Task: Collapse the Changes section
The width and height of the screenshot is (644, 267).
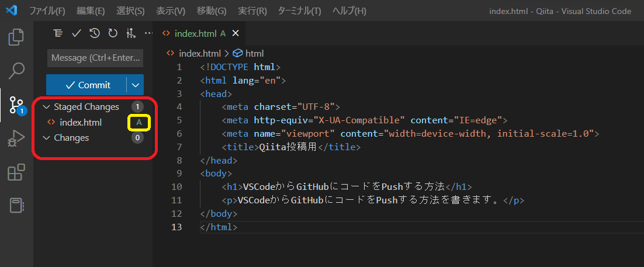Action: (x=46, y=138)
